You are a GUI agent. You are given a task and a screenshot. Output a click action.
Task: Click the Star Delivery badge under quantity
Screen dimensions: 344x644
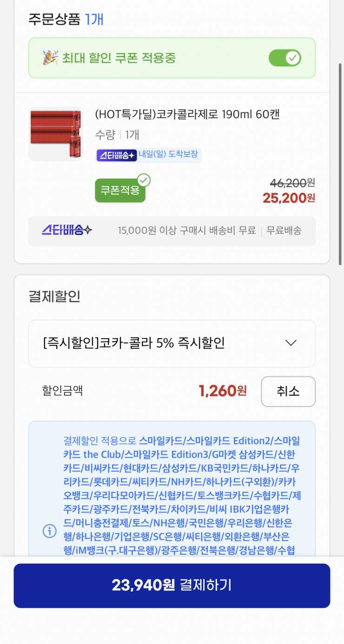click(x=116, y=155)
